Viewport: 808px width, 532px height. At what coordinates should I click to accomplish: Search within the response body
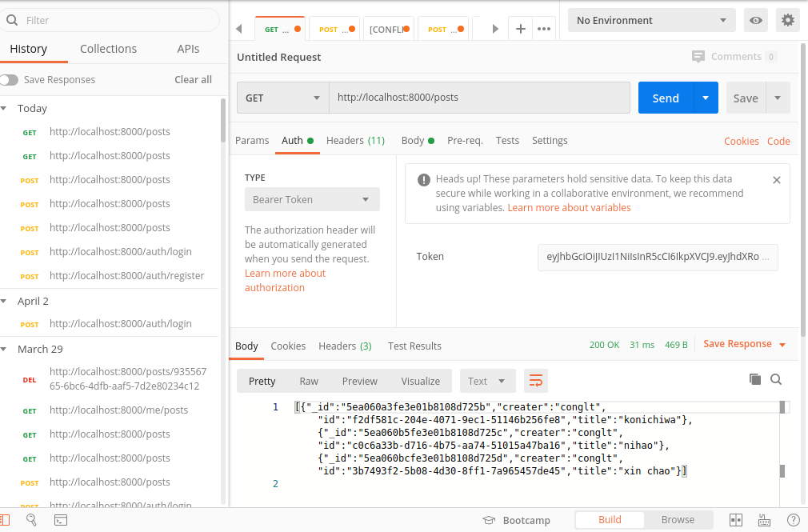point(775,379)
